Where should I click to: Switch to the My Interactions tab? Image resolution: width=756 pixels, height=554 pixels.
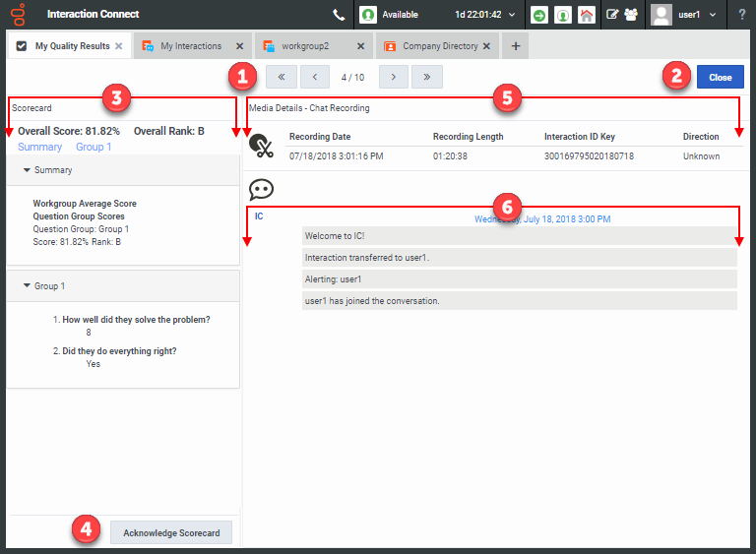coord(191,46)
